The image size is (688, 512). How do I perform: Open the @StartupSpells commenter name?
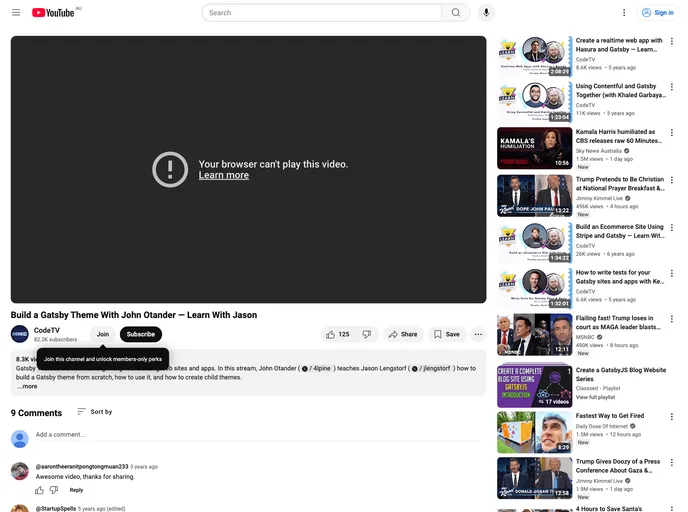[56, 508]
